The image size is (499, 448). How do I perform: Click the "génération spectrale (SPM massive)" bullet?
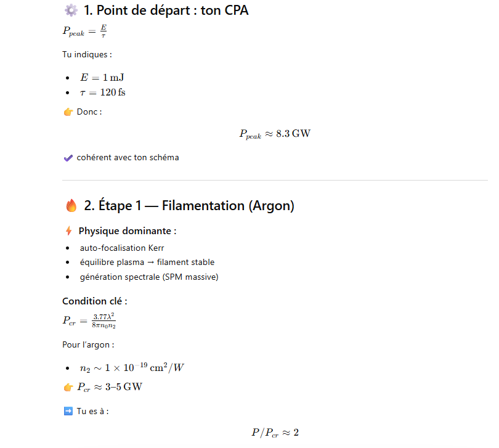tap(149, 277)
